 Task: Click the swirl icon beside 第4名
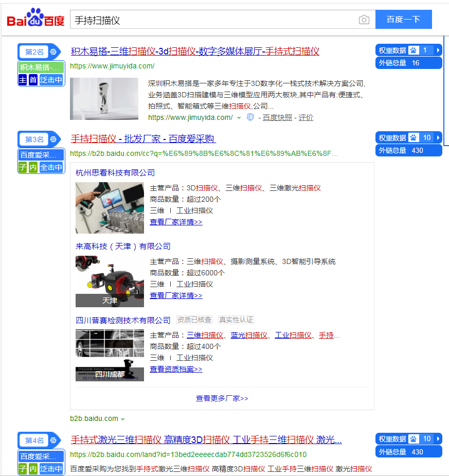(x=53, y=440)
